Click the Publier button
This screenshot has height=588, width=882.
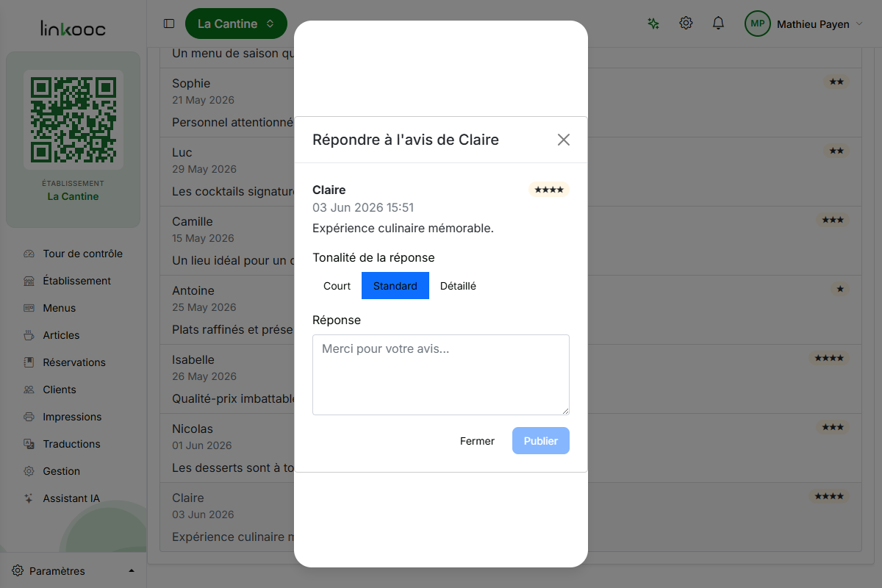coord(541,441)
